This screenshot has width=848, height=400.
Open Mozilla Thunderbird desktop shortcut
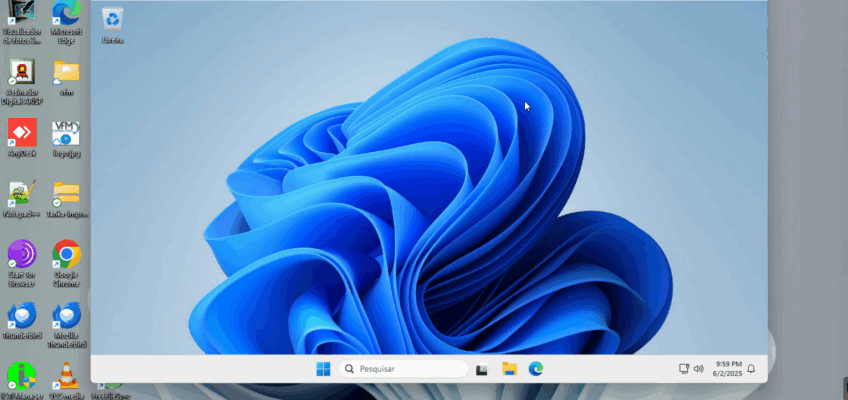pyautogui.click(x=67, y=324)
